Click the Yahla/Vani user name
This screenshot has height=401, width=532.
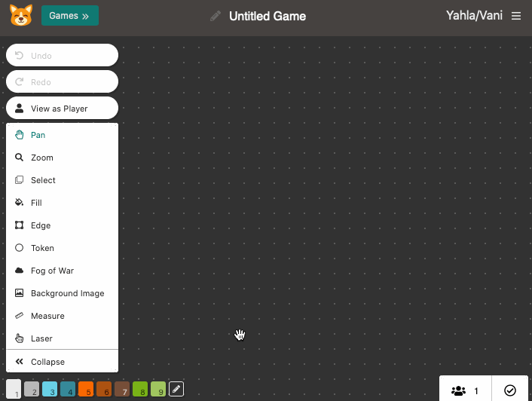click(474, 16)
